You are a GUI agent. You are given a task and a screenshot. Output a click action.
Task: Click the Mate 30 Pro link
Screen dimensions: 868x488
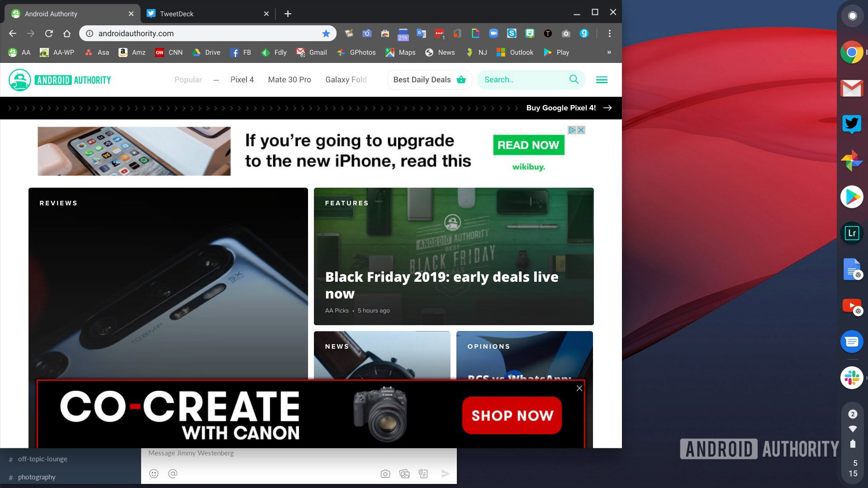pyautogui.click(x=289, y=80)
